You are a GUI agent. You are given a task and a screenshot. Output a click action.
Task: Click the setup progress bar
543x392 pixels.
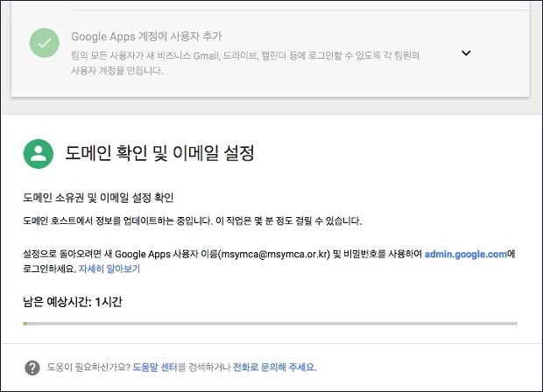click(271, 324)
